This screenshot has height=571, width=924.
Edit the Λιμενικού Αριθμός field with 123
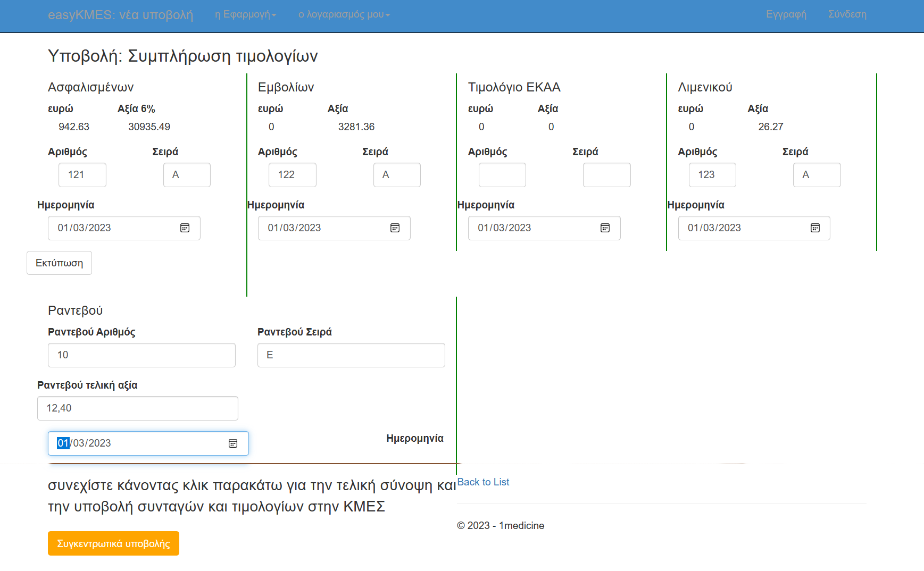(712, 175)
